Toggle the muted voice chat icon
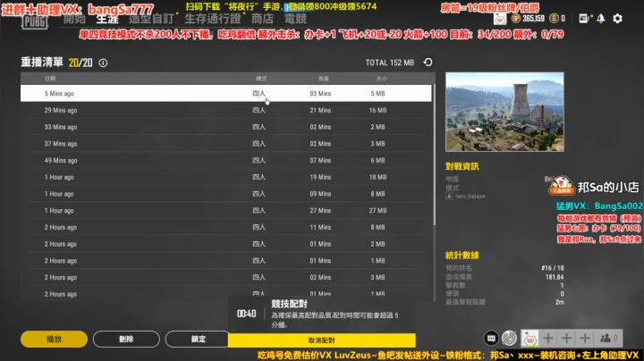This screenshot has height=361, width=644. [509, 339]
